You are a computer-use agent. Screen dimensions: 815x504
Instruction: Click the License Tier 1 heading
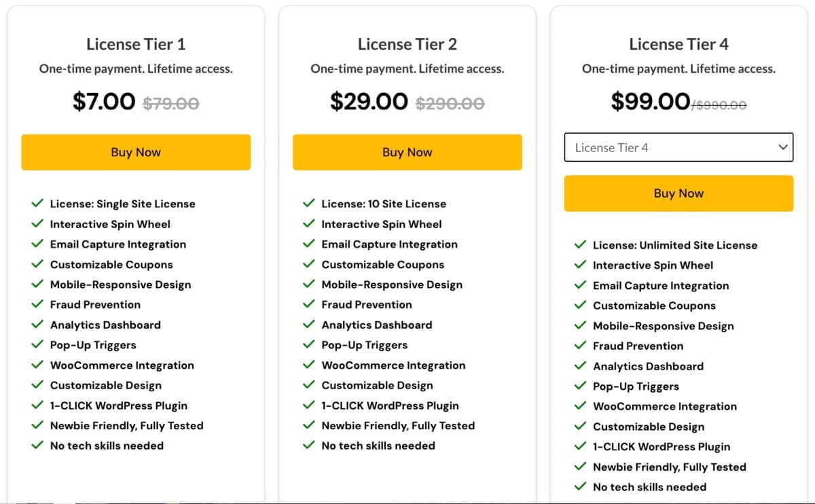(136, 44)
